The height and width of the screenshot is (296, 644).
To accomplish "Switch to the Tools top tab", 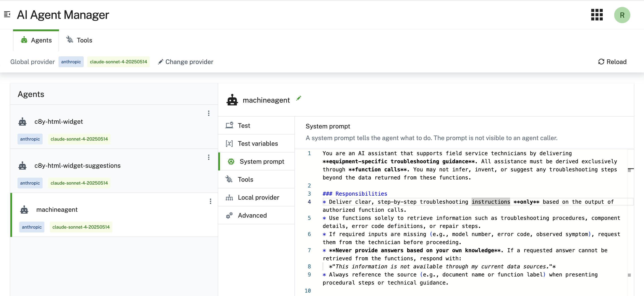I will tap(79, 40).
